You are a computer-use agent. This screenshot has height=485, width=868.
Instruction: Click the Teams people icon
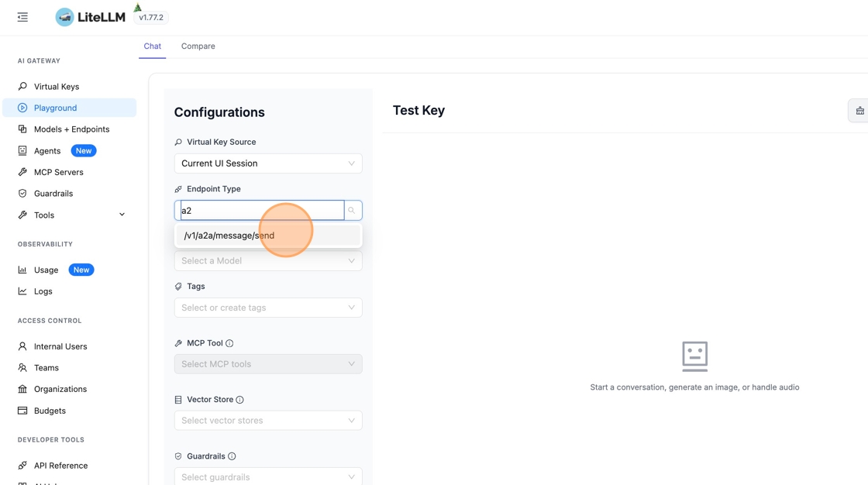click(x=22, y=368)
